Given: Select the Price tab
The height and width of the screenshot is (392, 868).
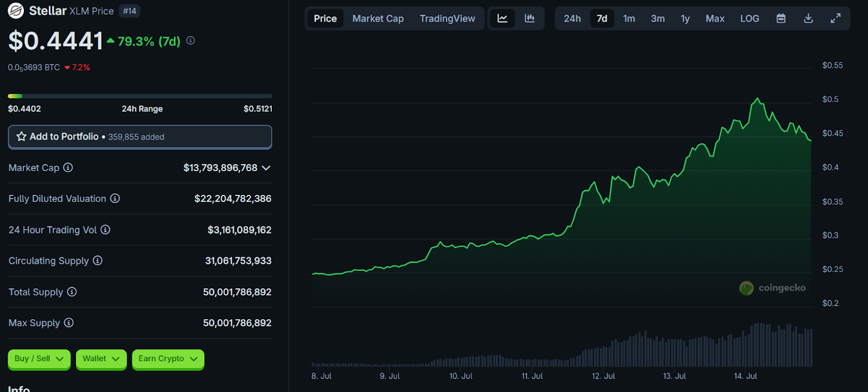Looking at the screenshot, I should pos(325,18).
